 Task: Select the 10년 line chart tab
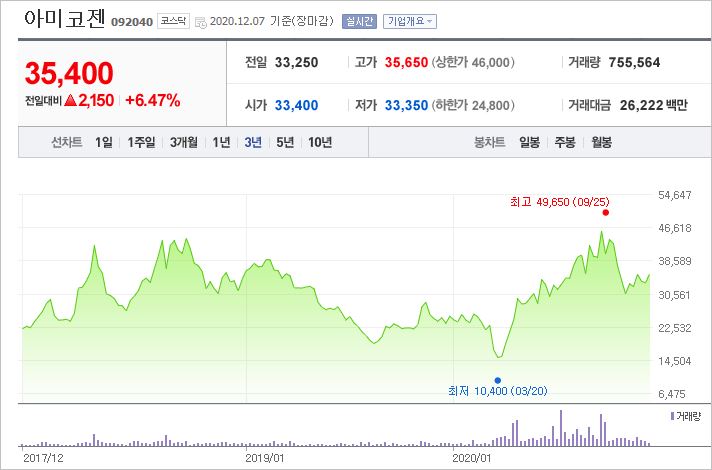click(x=320, y=143)
